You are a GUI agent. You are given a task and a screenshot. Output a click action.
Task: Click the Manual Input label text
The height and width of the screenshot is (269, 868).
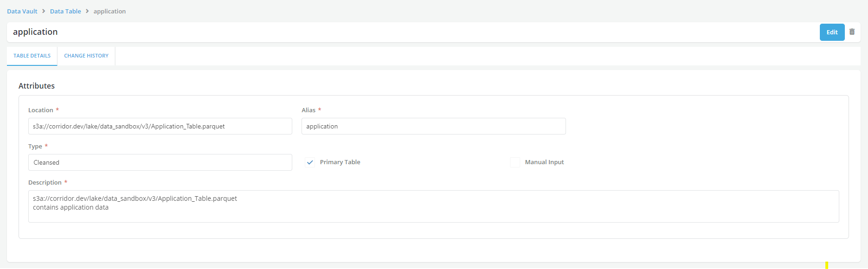pos(544,162)
